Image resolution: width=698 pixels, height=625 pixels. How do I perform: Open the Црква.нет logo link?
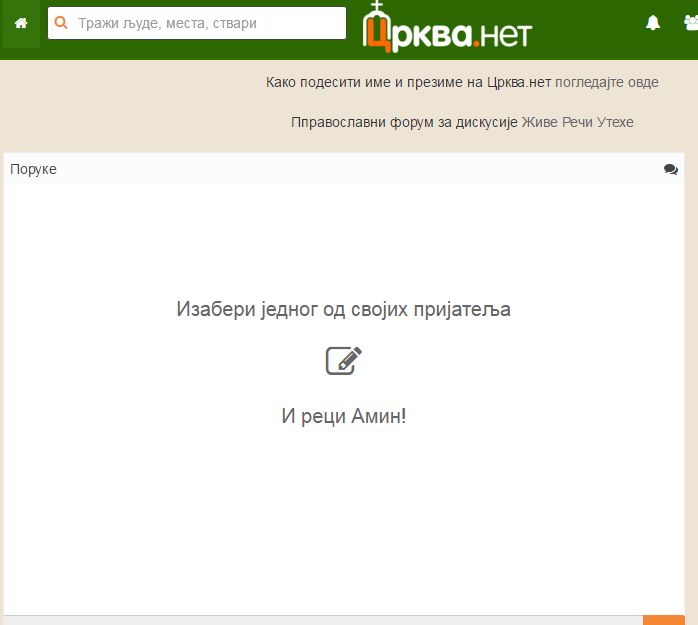(x=447, y=28)
